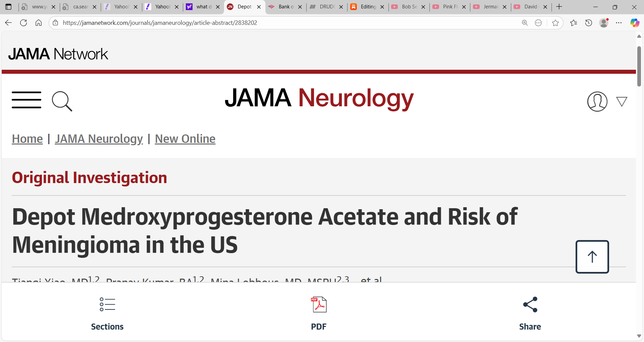This screenshot has width=644, height=342.
Task: Click the JAMA Network logo
Action: pyautogui.click(x=58, y=54)
